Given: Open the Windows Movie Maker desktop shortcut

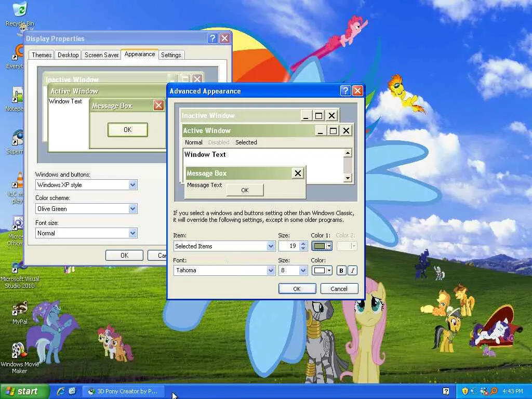Looking at the screenshot, I should pos(20,358).
